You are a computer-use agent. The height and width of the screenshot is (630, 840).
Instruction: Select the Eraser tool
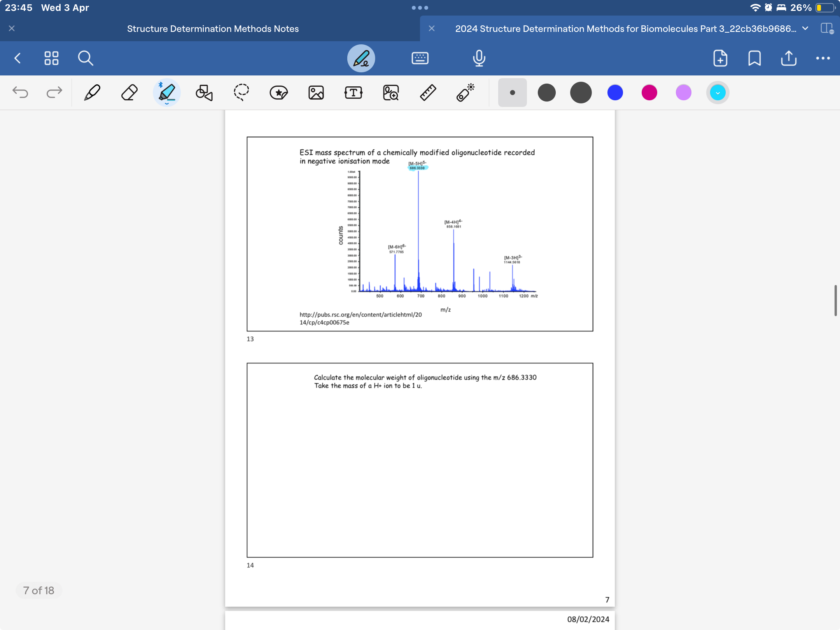[x=129, y=93]
